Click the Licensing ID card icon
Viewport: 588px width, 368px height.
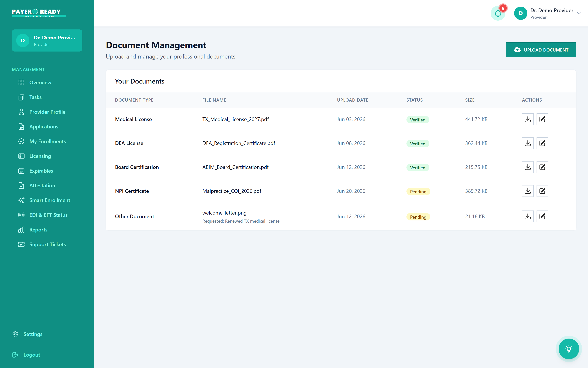coord(21,156)
